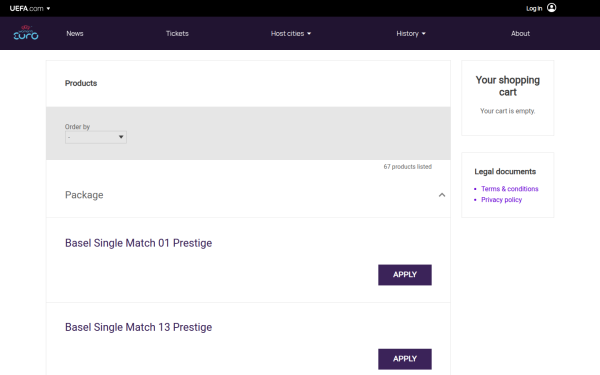Open Basel Single Match 01 Prestige title

point(139,243)
